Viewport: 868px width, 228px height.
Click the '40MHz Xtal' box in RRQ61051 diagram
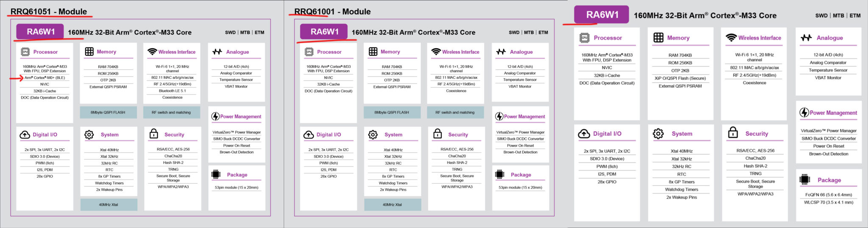[109, 204]
